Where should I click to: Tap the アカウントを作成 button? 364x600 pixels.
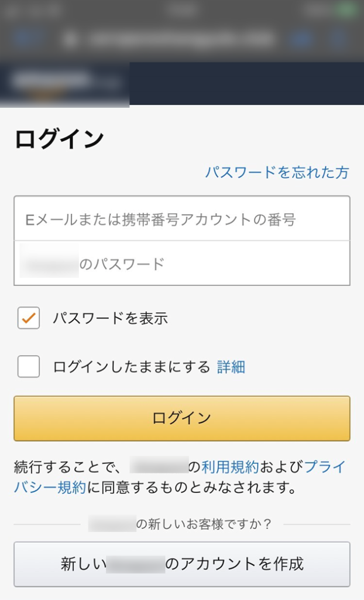(181, 564)
